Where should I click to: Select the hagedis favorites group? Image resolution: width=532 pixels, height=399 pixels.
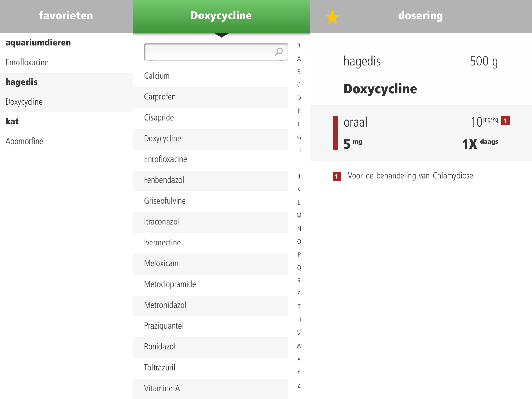click(22, 82)
